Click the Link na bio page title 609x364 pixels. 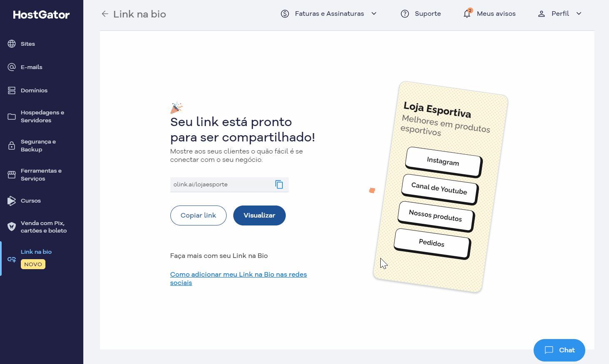[140, 14]
